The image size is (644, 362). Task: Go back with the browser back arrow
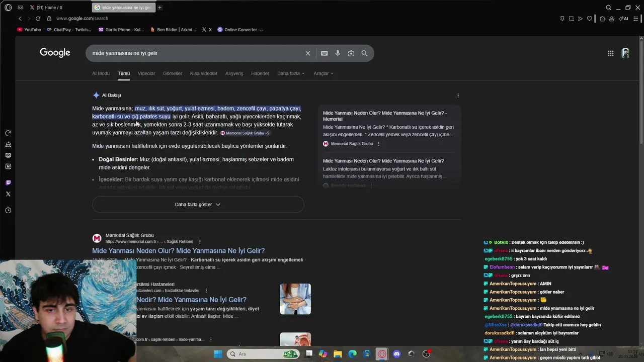pyautogui.click(x=20, y=19)
